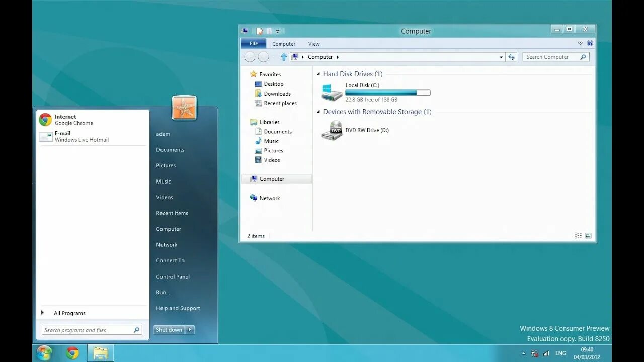Screen dimensions: 644x362
Task: Open Music library in navigation pane
Action: point(267,141)
